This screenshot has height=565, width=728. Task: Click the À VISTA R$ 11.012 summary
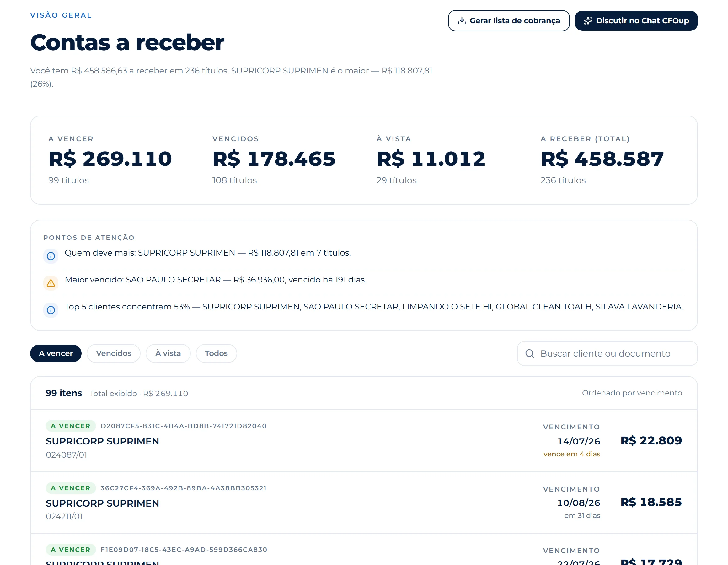click(431, 159)
